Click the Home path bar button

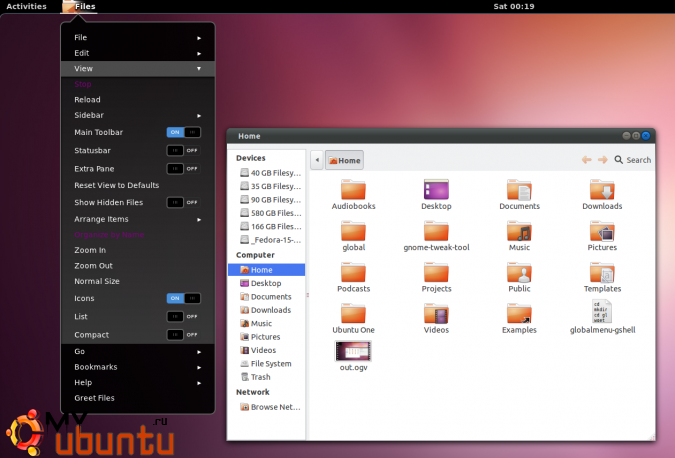[x=344, y=160]
